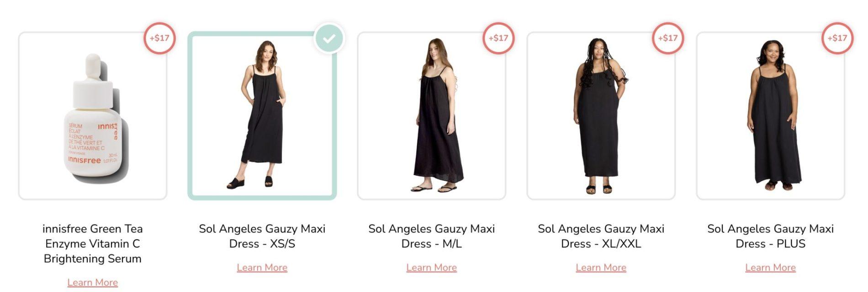Choose the M/L maxi dress image
Viewport: 868px width, 292px height.
pos(432,116)
